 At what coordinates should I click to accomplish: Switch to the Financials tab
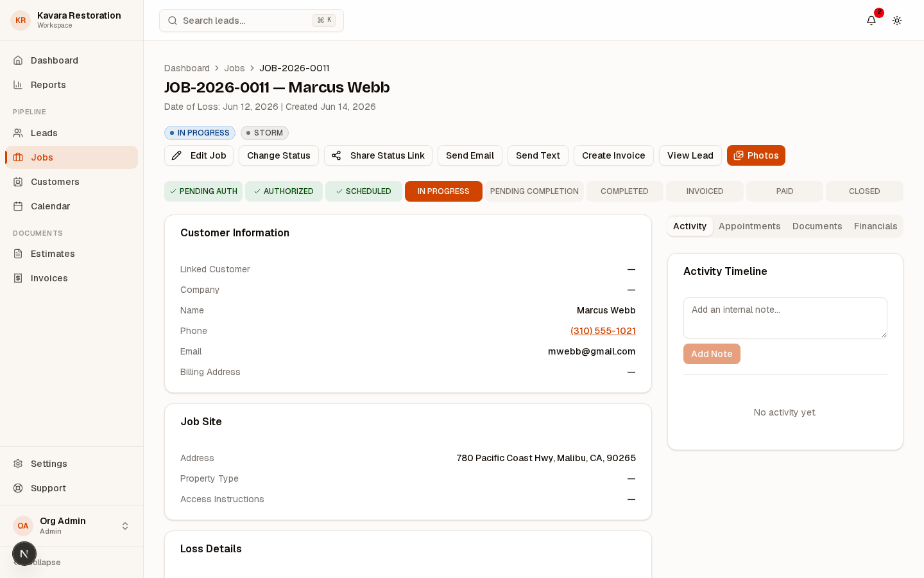coord(875,226)
